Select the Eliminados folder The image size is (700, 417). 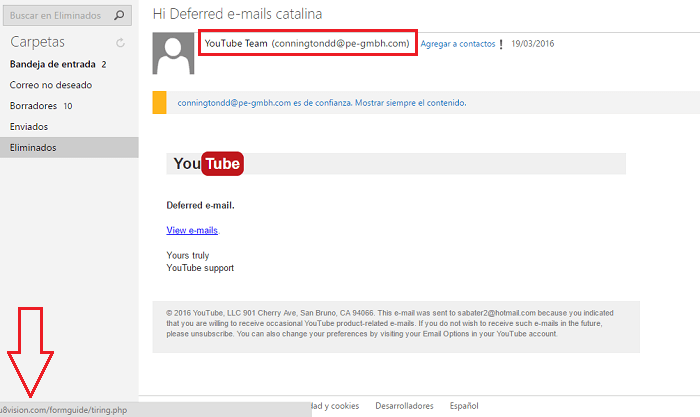[69, 147]
